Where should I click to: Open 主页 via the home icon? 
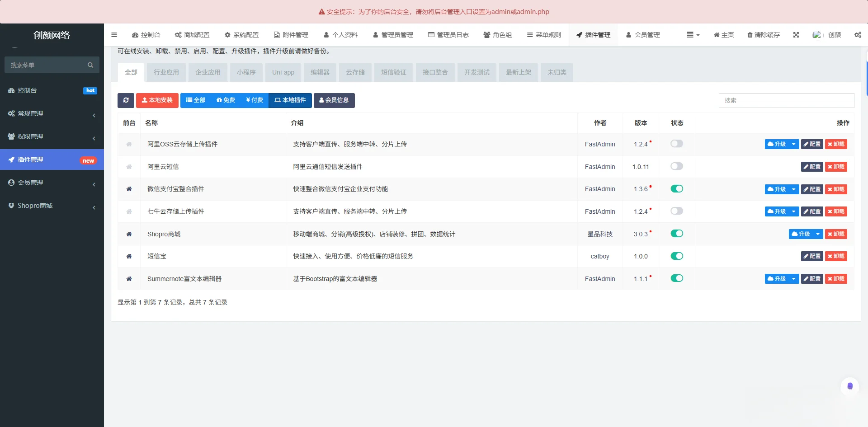click(x=723, y=35)
